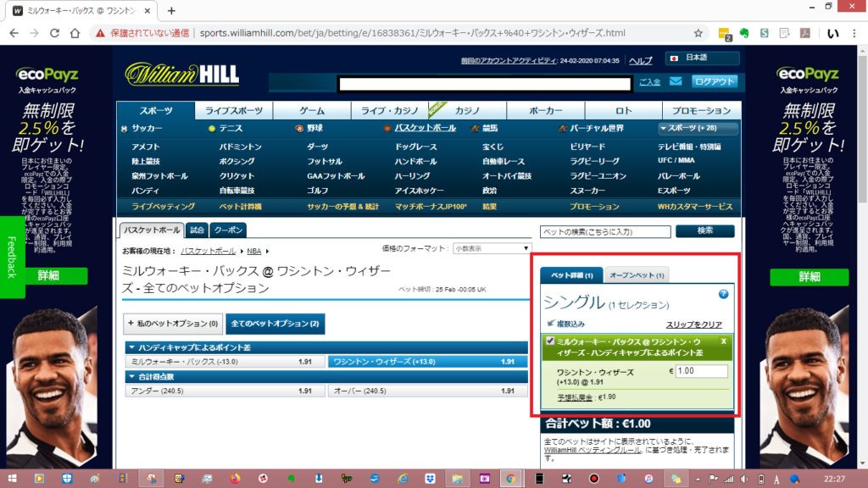The image size is (868, 488).
Task: Go to browser home page
Action: pos(75,33)
